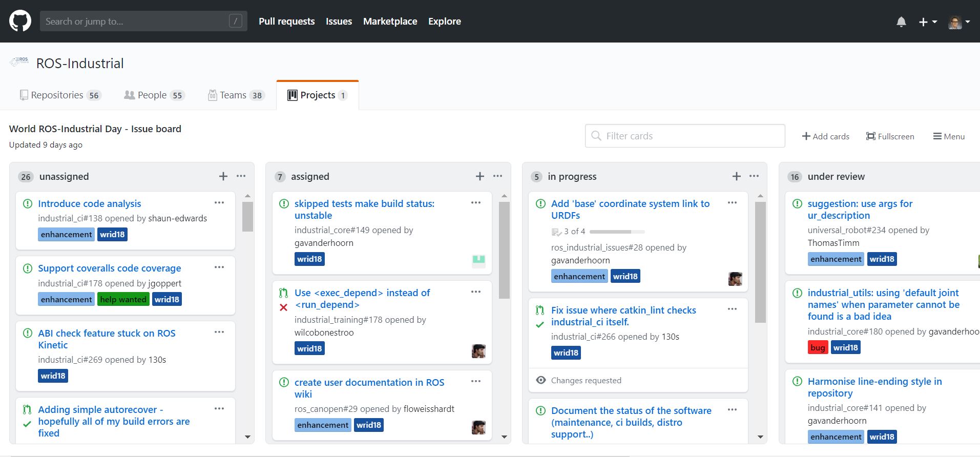This screenshot has width=980, height=457.
Task: Click open-issue icon on Introduce code analysis
Action: coord(28,203)
